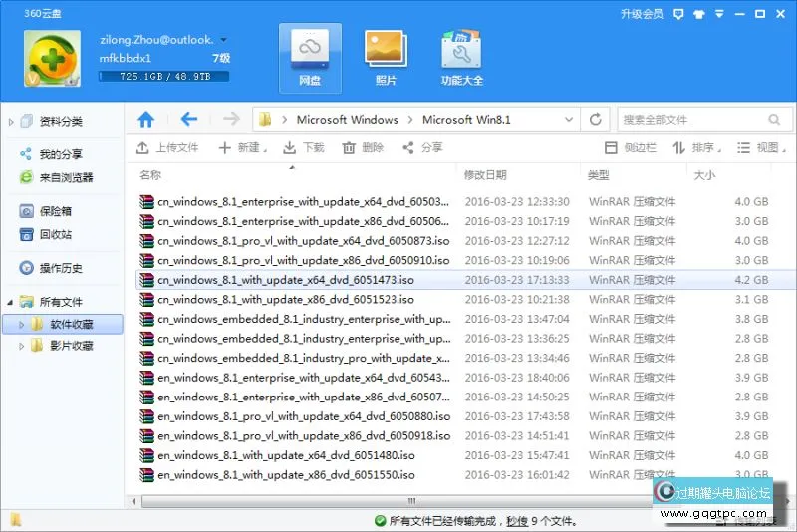Click the green transfer complete icon

tap(380, 521)
